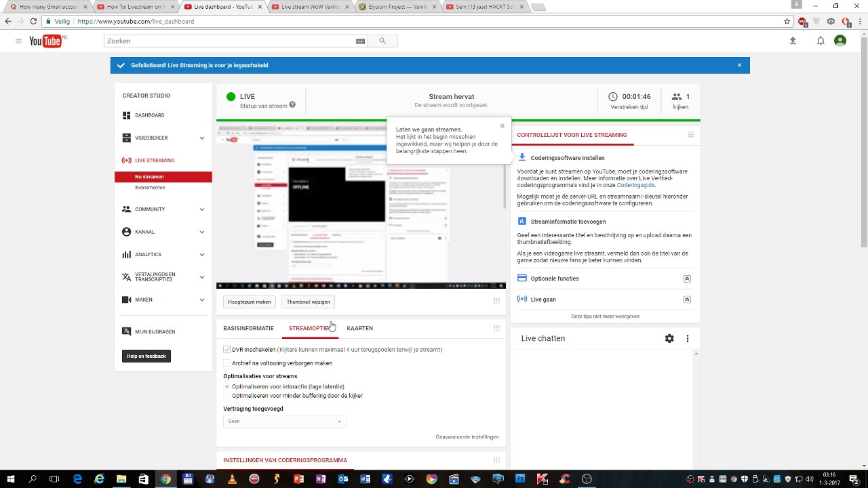
Task: Click the live stream preview video
Action: click(x=361, y=207)
